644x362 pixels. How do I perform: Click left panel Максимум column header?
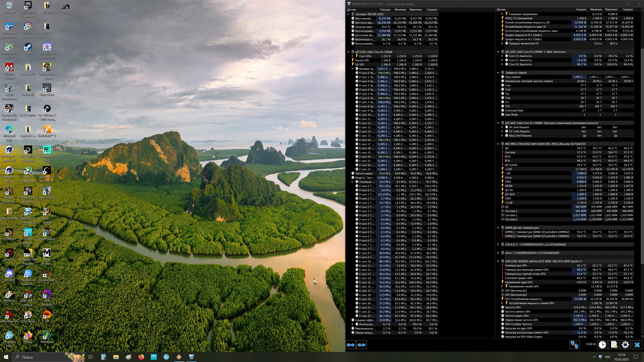[x=415, y=10]
